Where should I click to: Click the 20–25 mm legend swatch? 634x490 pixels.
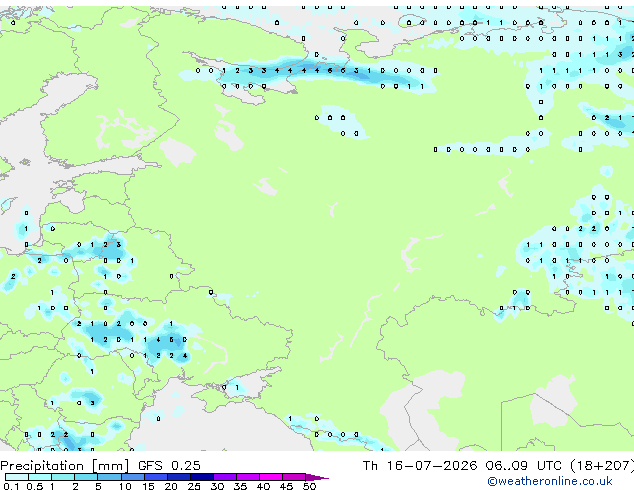178,477
